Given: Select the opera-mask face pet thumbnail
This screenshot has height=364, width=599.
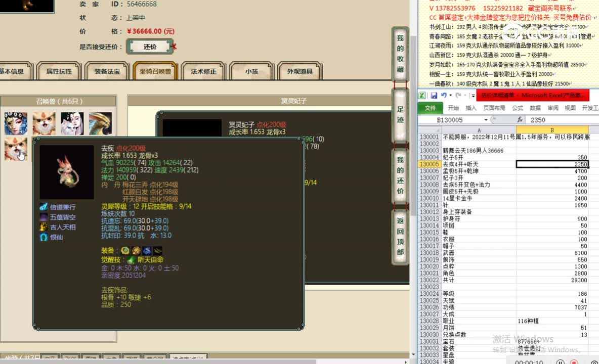Looking at the screenshot, I should click(16, 123).
